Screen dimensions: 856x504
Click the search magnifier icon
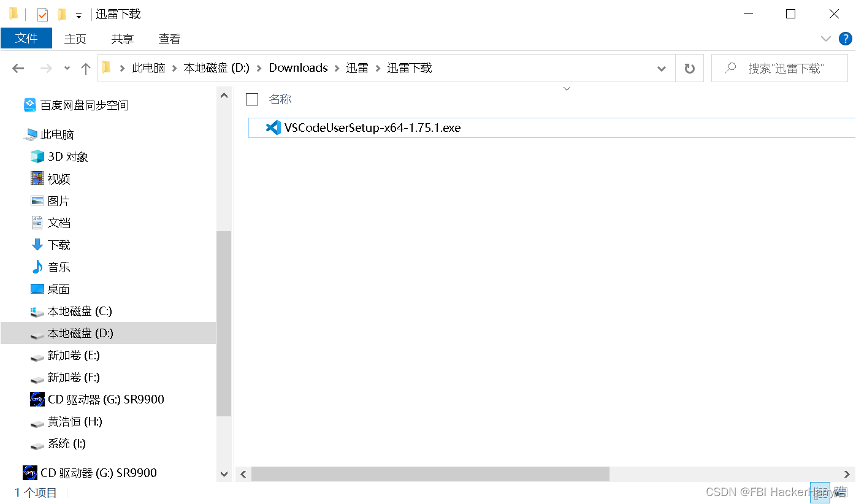[x=730, y=68]
